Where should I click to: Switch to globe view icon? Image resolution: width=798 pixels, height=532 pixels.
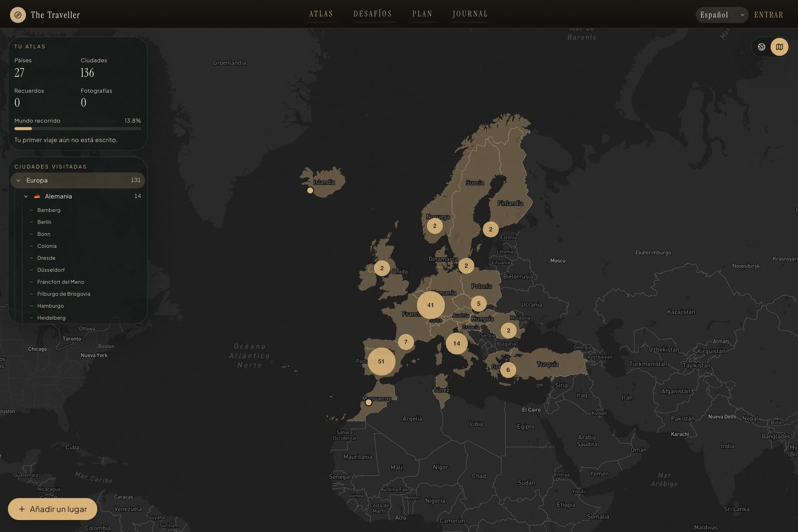762,47
